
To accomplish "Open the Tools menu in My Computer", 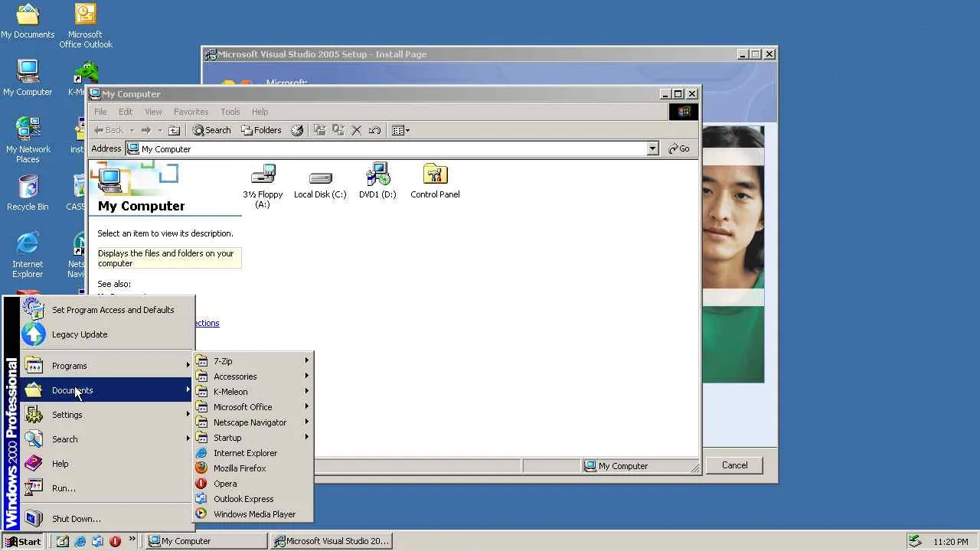I will pos(230,112).
